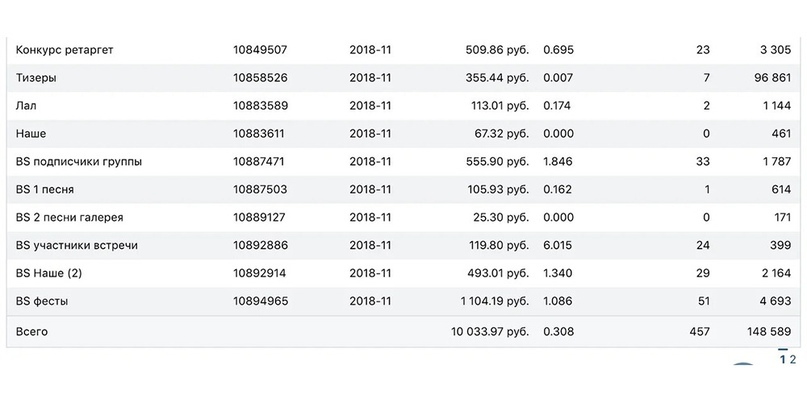Open the BS фесты campaign

(42, 301)
